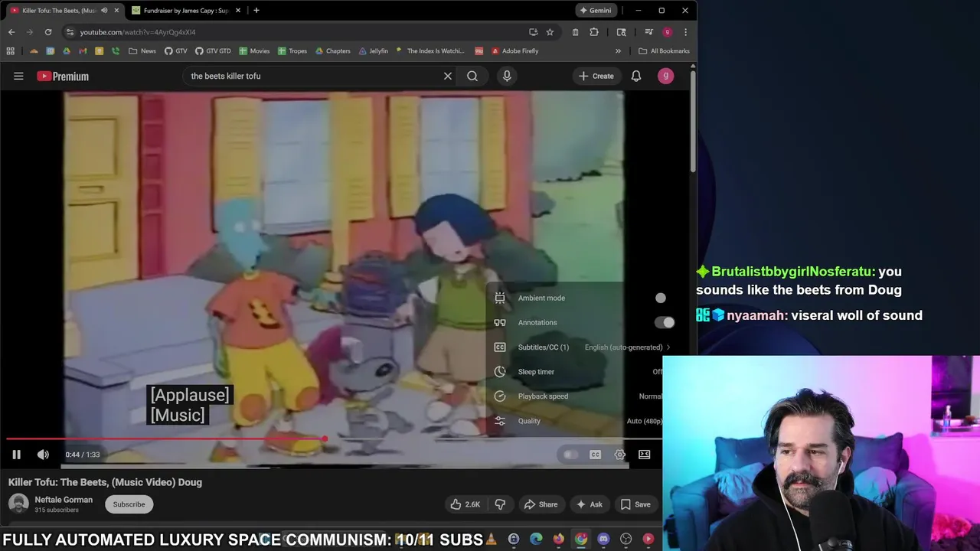Image resolution: width=980 pixels, height=551 pixels.
Task: Open Firefox from the taskbar
Action: coord(559,539)
